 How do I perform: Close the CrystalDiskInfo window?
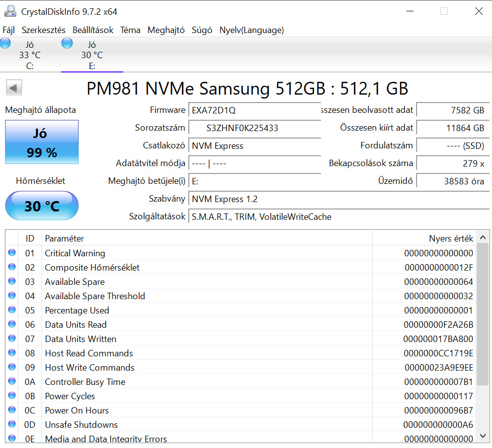click(479, 11)
